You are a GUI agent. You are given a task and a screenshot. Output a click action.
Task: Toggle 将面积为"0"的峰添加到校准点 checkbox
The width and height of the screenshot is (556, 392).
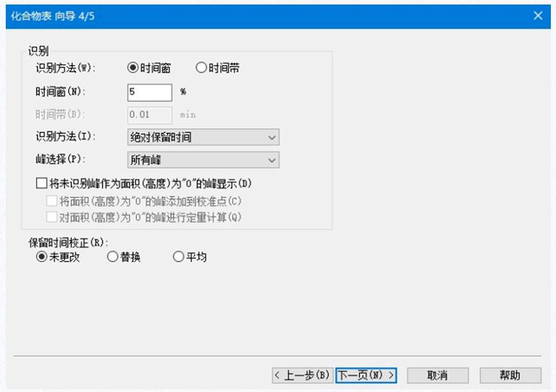click(x=53, y=200)
